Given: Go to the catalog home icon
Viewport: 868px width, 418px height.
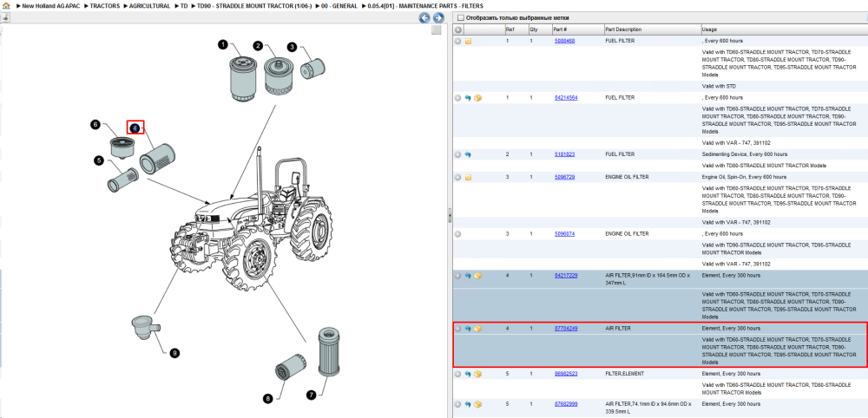Looking at the screenshot, I should coord(6,5).
